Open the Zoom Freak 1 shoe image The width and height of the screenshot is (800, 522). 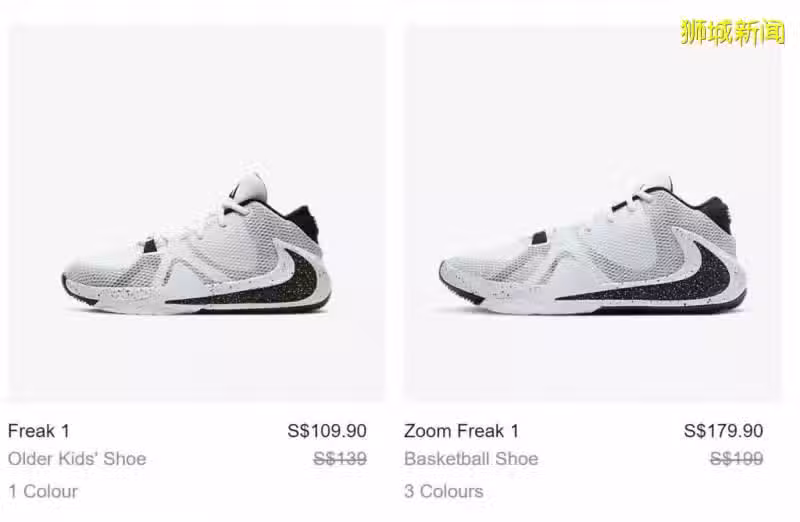point(592,213)
